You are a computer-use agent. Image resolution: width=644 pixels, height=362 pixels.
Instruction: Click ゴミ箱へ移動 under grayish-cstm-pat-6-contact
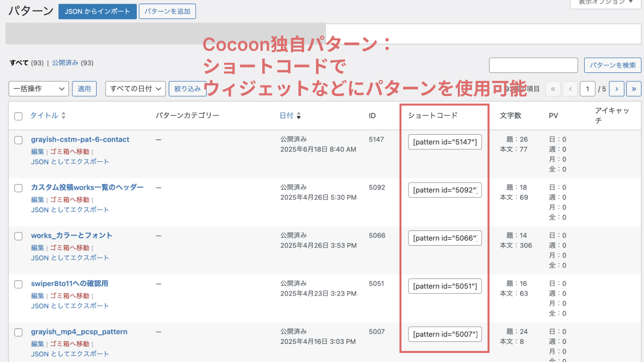click(69, 151)
